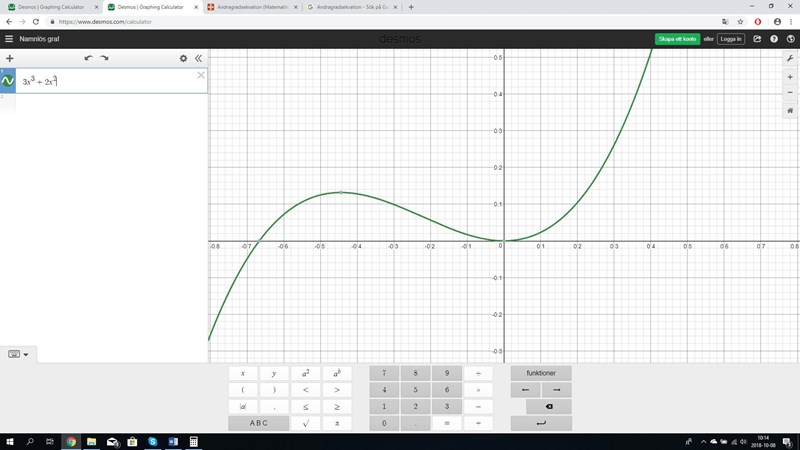
Task: Reset graph to default home view
Action: [790, 110]
